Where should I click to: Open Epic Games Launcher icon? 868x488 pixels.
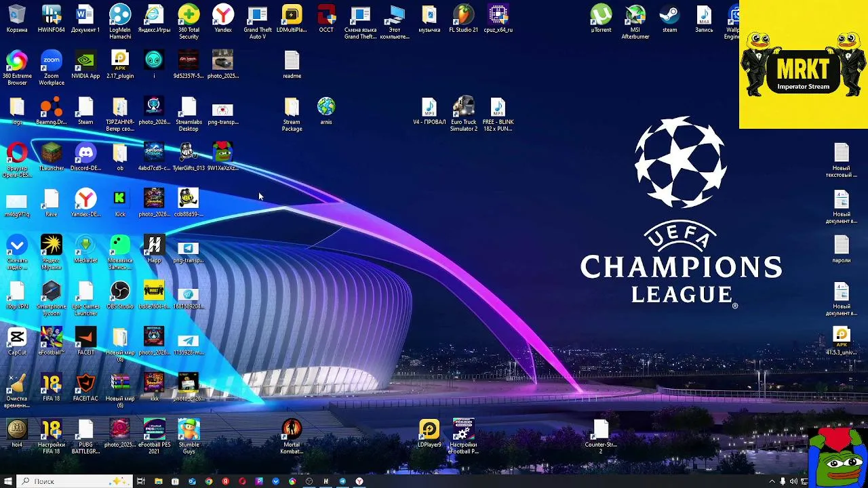coord(85,298)
